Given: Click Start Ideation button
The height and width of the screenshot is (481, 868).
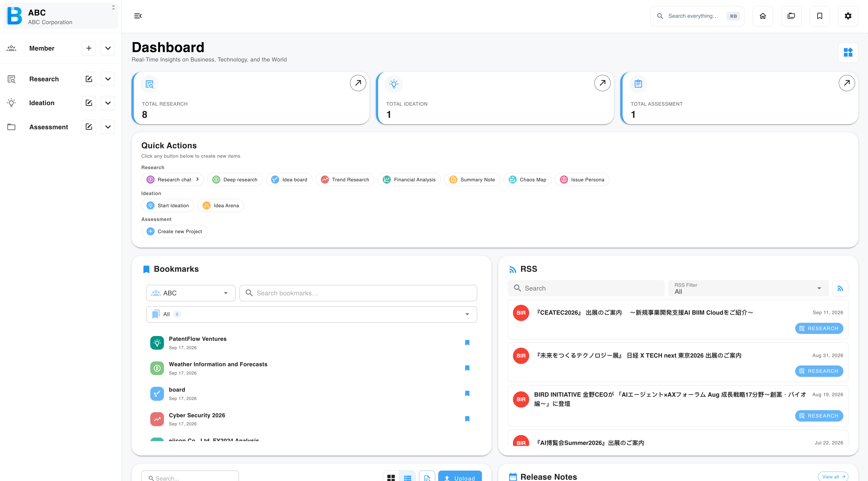Looking at the screenshot, I should 168,206.
